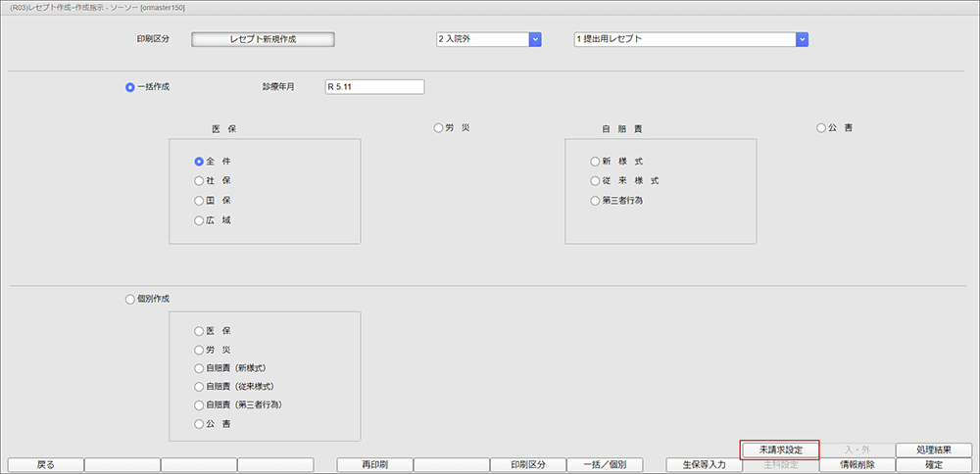Click the 確定 button
The height and width of the screenshot is (474, 980).
coord(934,465)
